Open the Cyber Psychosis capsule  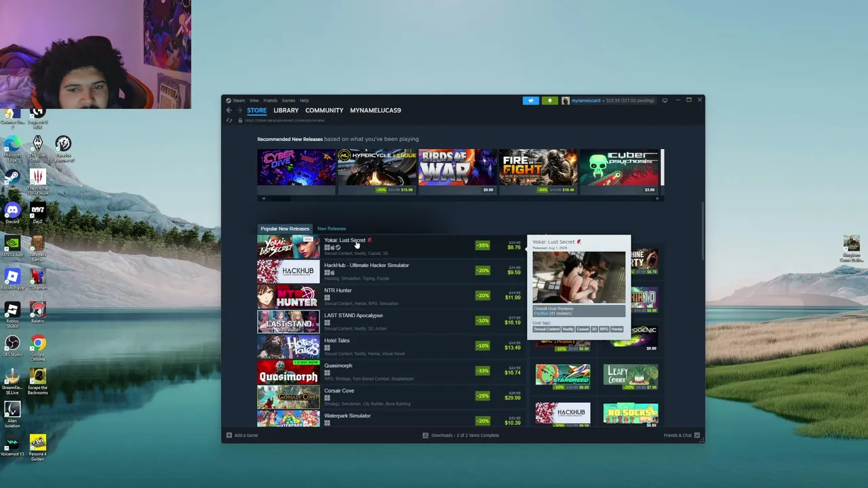click(619, 171)
